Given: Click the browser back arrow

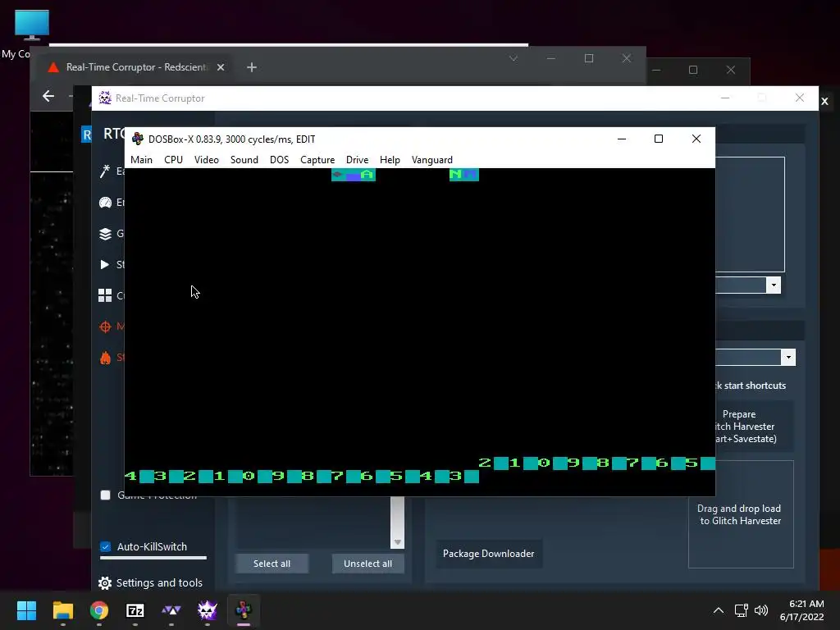Looking at the screenshot, I should click(x=48, y=96).
